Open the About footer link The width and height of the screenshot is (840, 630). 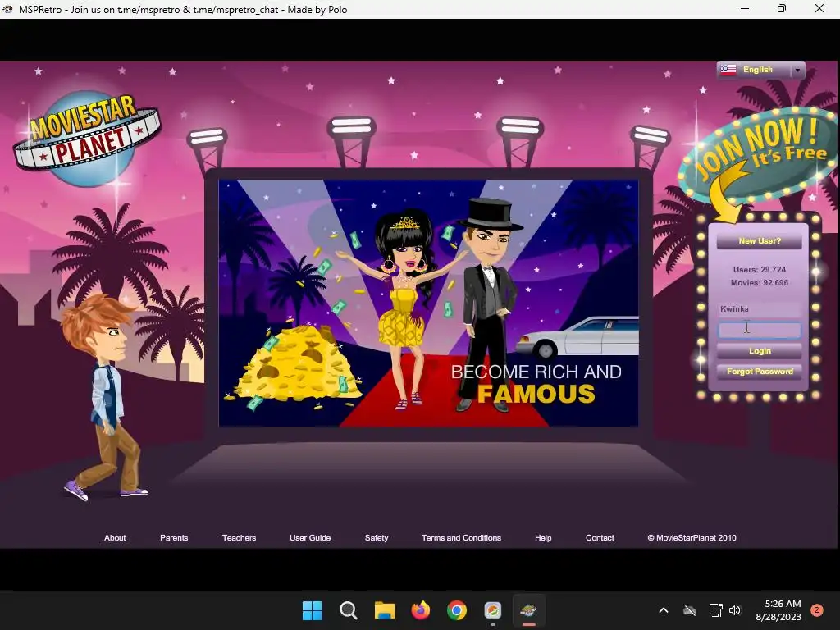pos(115,538)
